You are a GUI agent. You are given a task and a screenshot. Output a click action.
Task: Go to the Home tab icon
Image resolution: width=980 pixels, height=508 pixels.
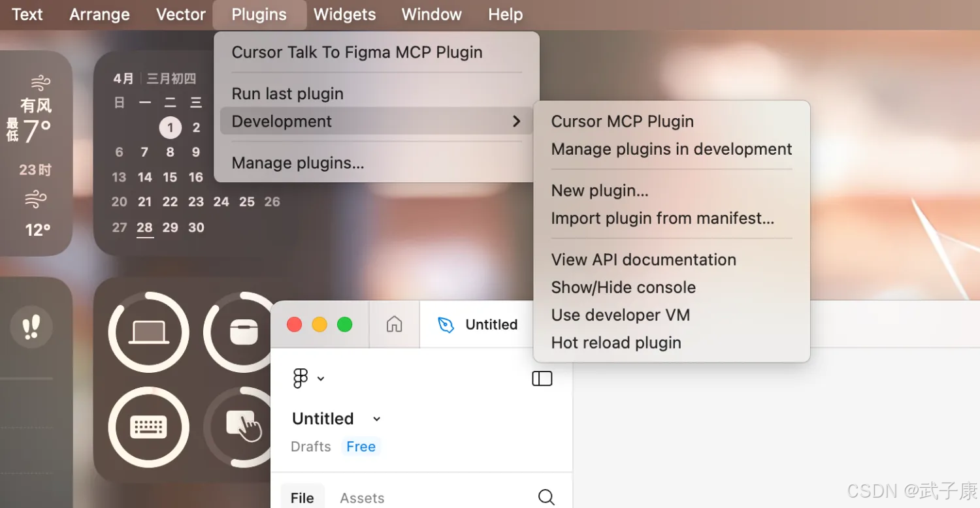click(394, 324)
